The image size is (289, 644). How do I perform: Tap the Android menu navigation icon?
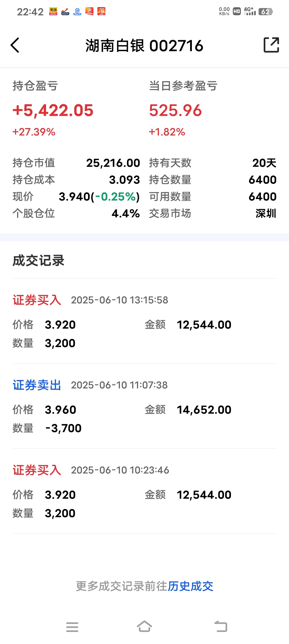72,627
